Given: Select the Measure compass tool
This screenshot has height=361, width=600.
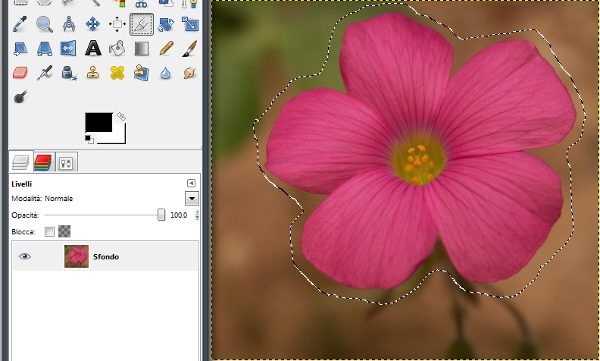Looking at the screenshot, I should click(x=68, y=24).
